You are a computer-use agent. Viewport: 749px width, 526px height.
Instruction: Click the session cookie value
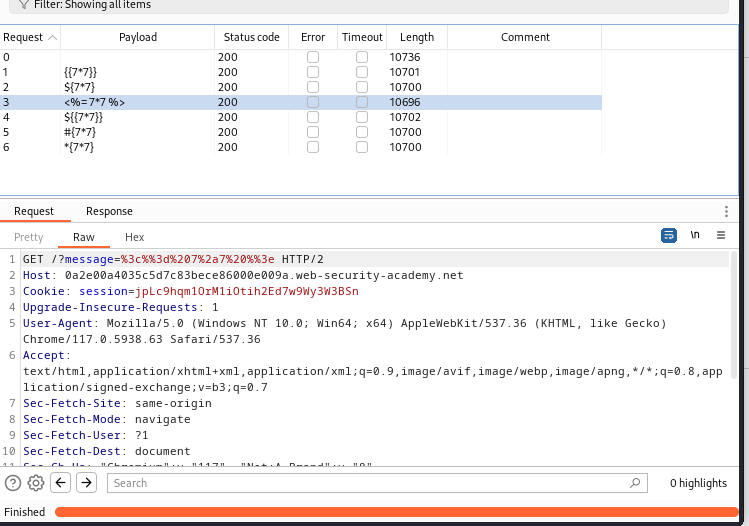pyautogui.click(x=246, y=291)
